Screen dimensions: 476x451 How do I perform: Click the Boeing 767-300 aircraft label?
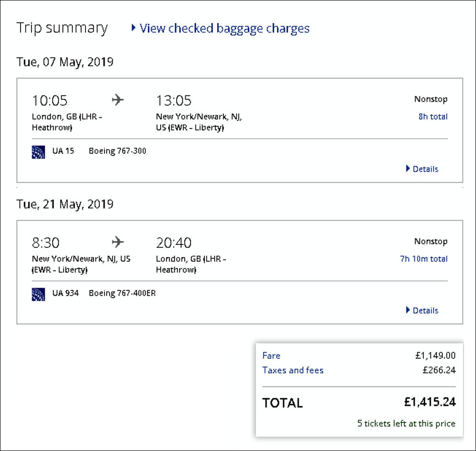[117, 151]
